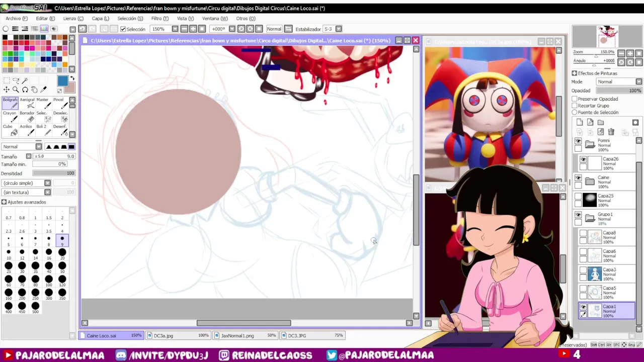Delete the current layer with trash icon

click(611, 132)
